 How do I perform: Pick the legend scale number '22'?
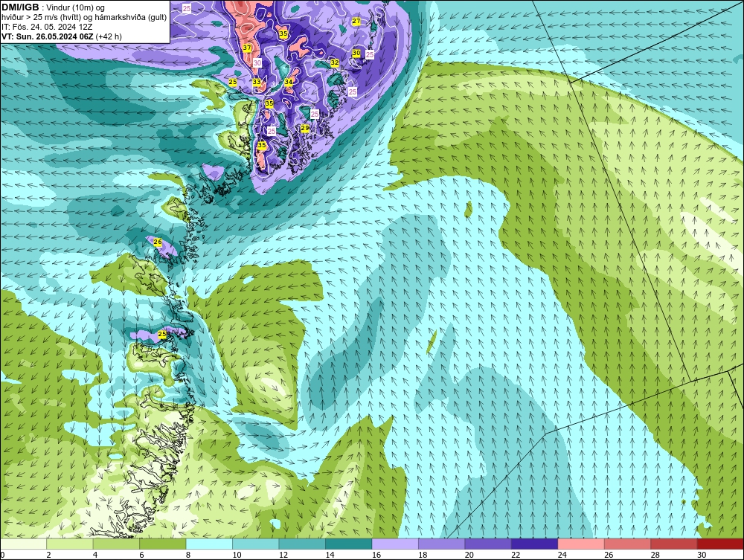(x=516, y=555)
